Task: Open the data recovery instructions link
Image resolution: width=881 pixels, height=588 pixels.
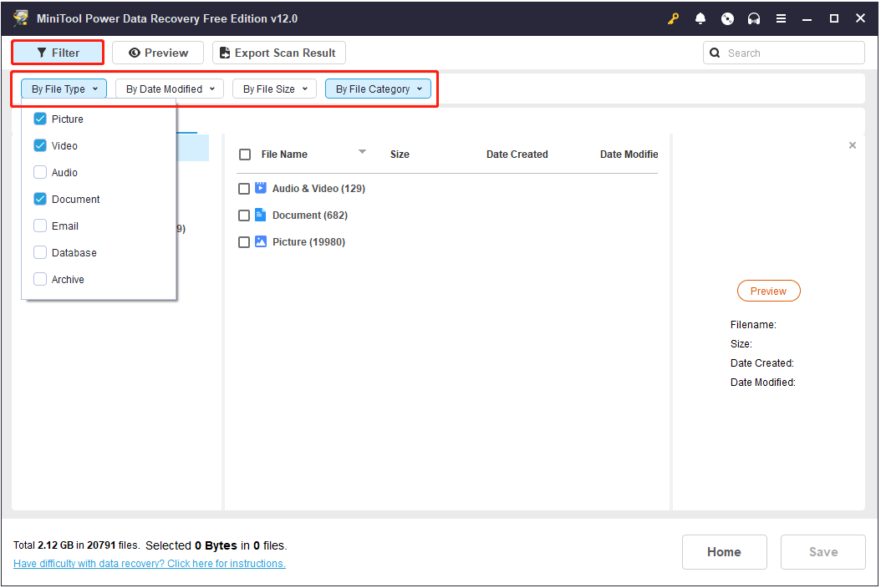Action: [x=150, y=563]
